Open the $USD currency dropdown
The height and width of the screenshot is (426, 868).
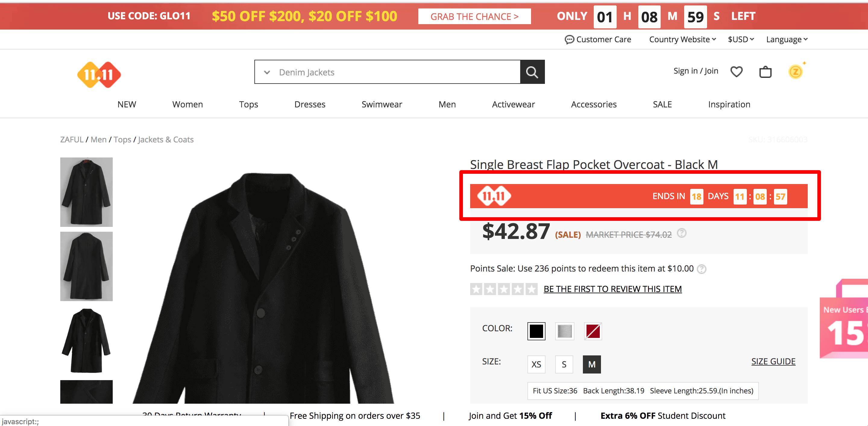pos(740,40)
